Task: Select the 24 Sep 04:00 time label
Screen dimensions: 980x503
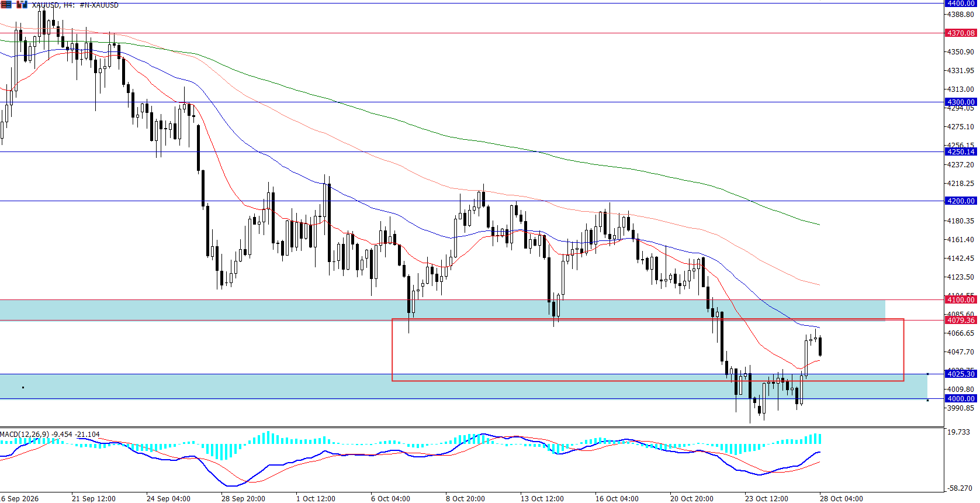Action: click(168, 499)
